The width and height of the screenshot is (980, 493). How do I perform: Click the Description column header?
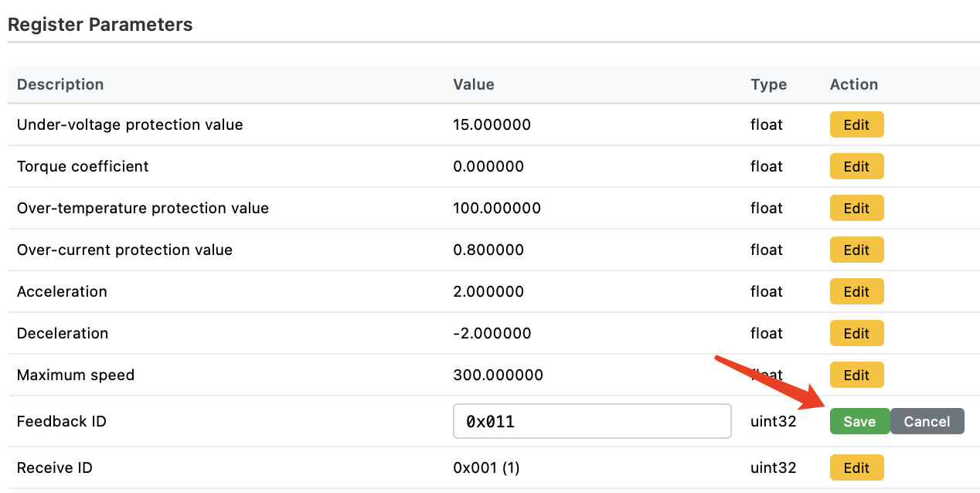click(x=60, y=84)
